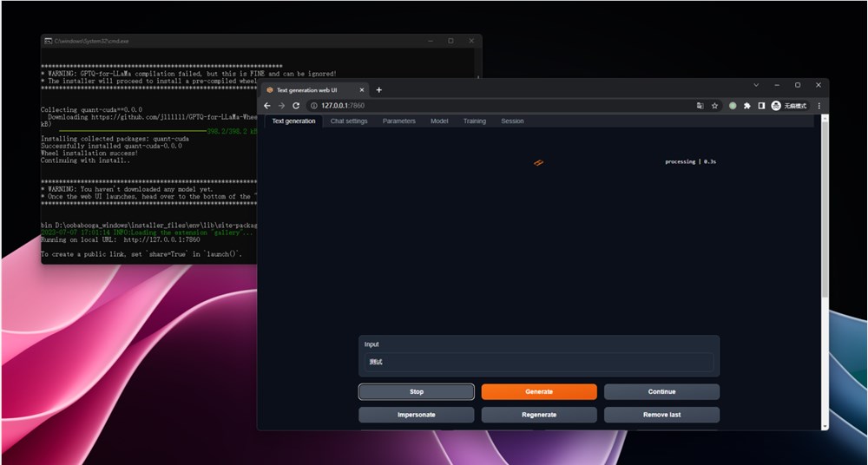Toggle the browser side panel icon
The width and height of the screenshot is (868, 465).
click(761, 105)
